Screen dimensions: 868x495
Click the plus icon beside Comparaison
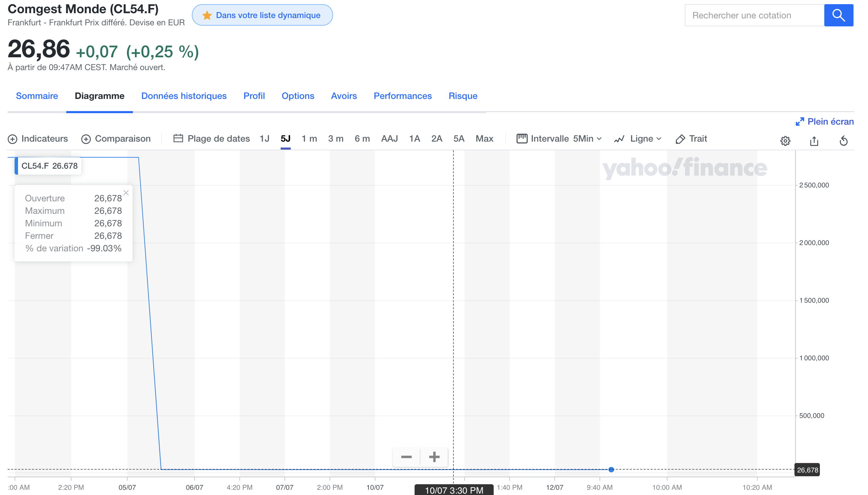(x=86, y=139)
